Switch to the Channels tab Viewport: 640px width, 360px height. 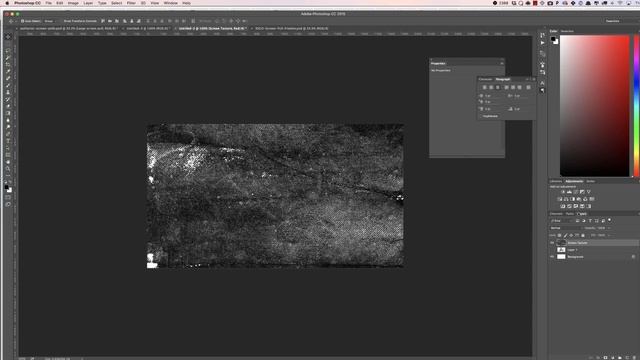click(556, 213)
